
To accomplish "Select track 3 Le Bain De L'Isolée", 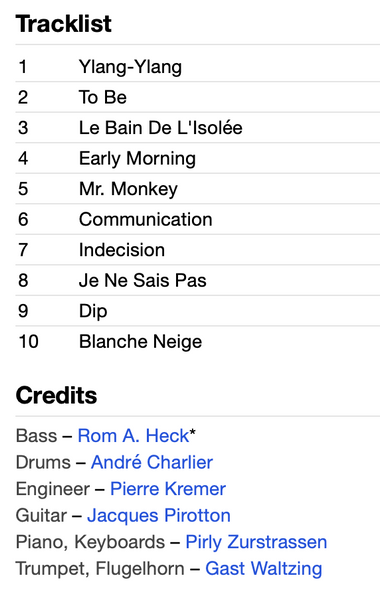I will tap(197, 128).
